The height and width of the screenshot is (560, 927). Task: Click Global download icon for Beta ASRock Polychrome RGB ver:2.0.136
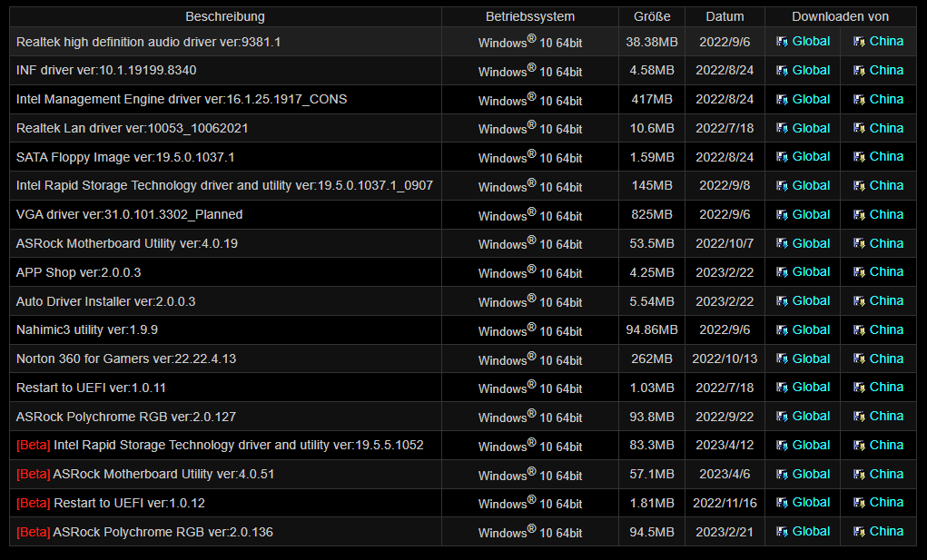[782, 531]
